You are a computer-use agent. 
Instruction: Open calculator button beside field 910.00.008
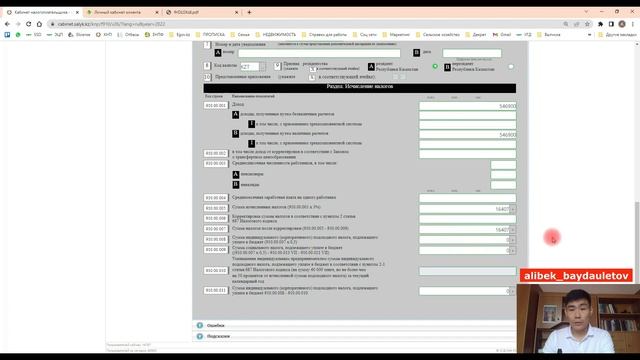click(513, 240)
